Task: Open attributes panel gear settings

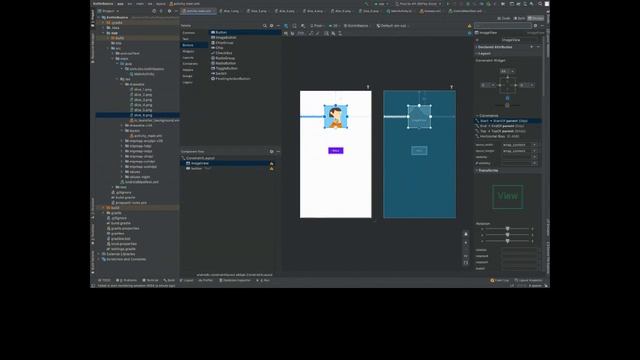Action: coord(536,26)
